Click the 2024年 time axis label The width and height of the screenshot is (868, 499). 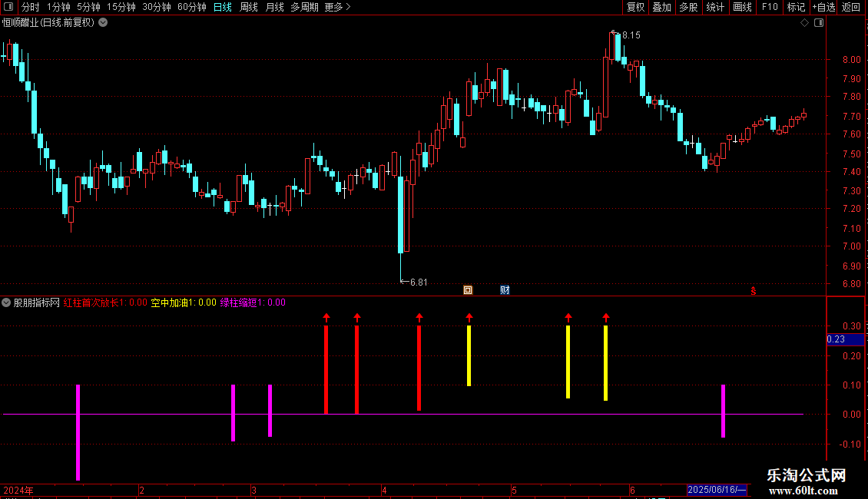point(18,490)
